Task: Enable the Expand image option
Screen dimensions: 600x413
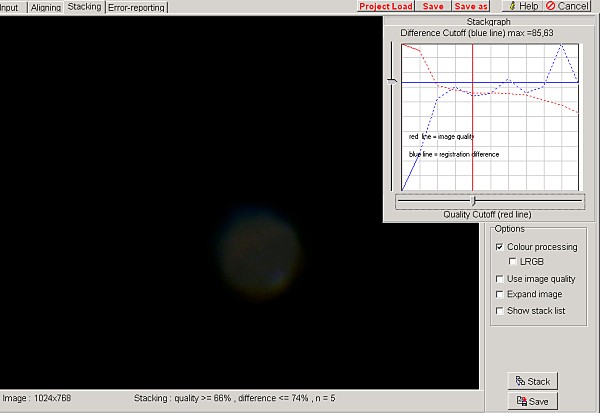Action: point(500,295)
